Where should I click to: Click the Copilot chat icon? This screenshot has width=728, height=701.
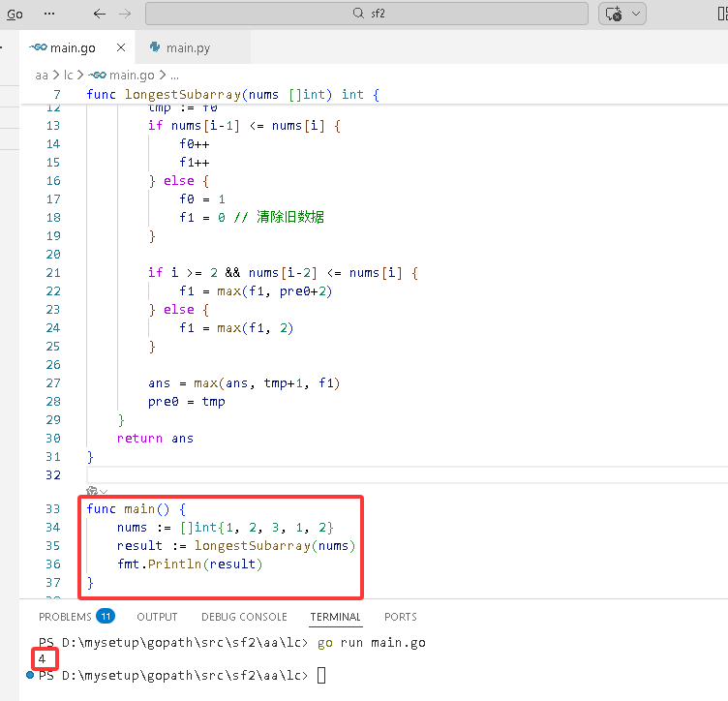[x=614, y=14]
